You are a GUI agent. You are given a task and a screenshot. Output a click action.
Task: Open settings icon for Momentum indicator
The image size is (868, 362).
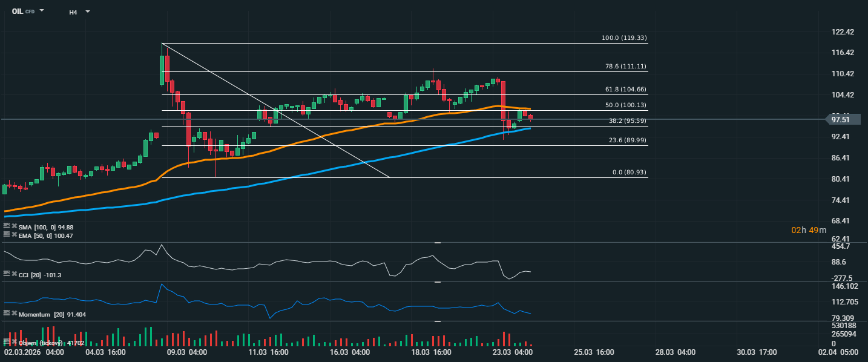pos(7,314)
